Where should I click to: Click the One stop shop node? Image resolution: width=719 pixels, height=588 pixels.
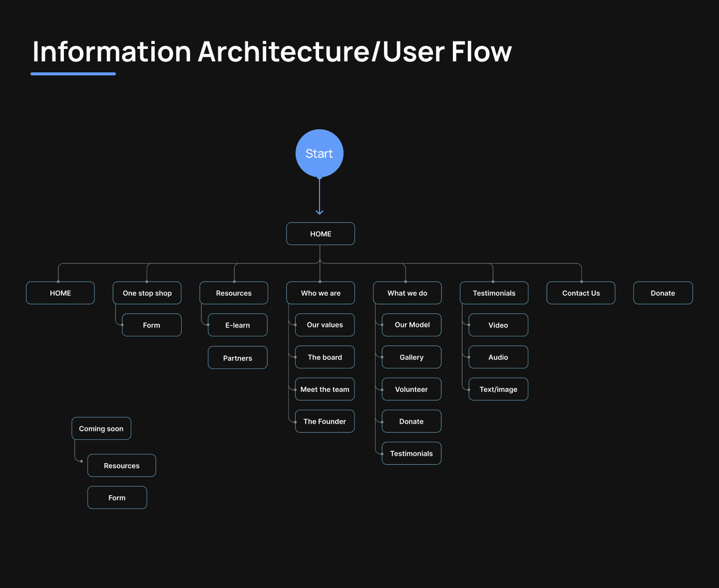click(x=147, y=293)
